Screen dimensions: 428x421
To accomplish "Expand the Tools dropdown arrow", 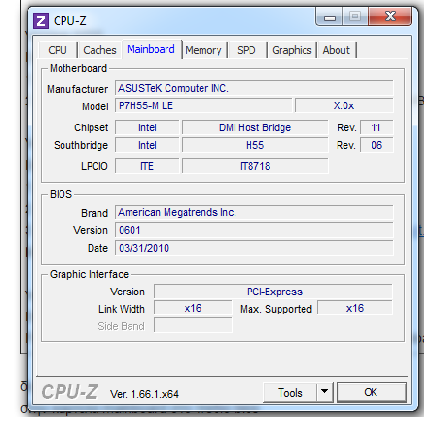I will tap(325, 393).
